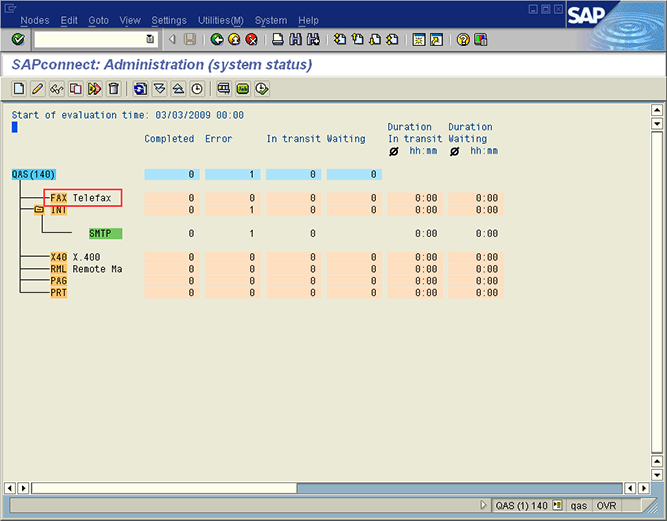This screenshot has width=667, height=521.
Task: Collapse subtrees with double-up arrow icon
Action: coord(178,89)
